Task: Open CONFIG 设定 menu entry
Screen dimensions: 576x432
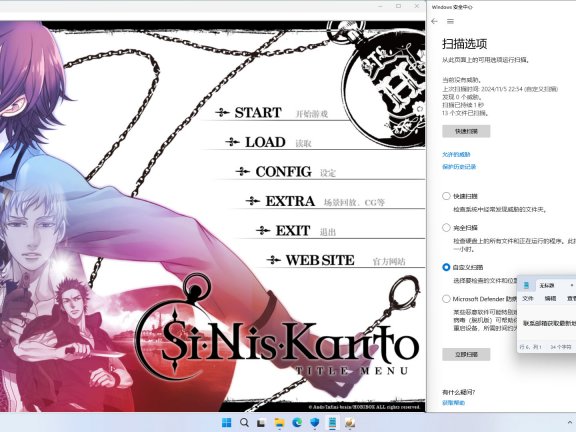Action: [285, 172]
